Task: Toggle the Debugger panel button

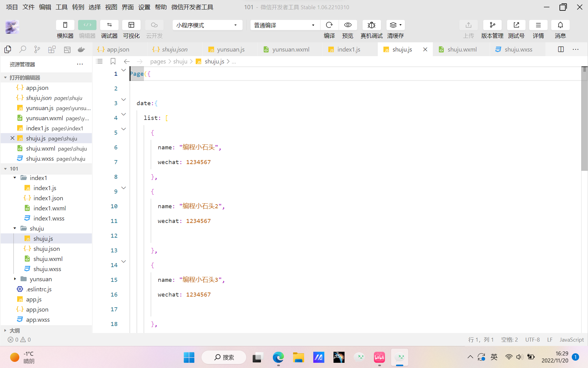Action: click(109, 25)
